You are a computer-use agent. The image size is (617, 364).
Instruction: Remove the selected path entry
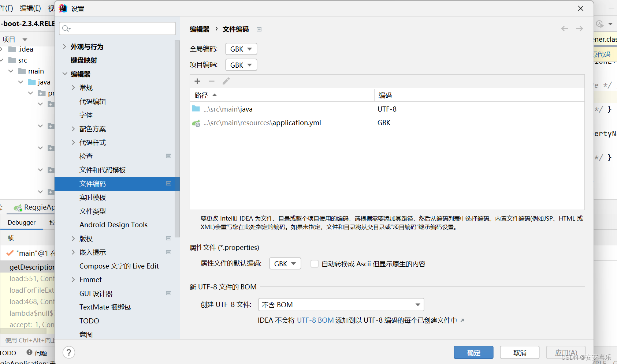(x=212, y=81)
